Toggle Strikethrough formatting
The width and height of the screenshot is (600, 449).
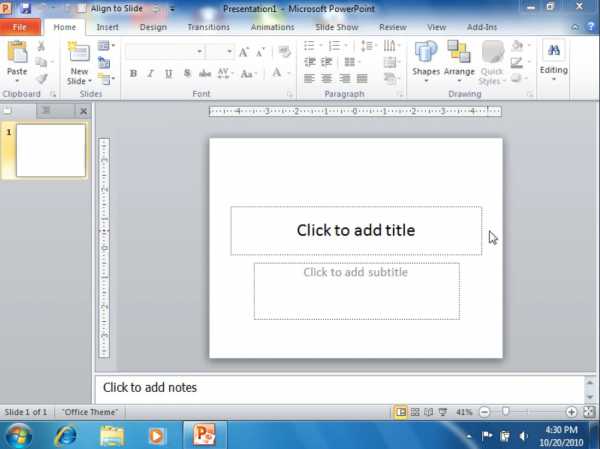pyautogui.click(x=205, y=73)
